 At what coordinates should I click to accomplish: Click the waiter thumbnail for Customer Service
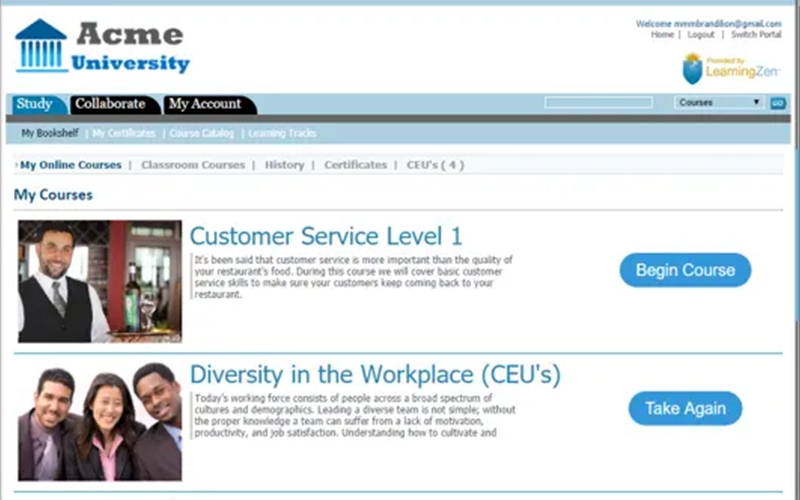[100, 281]
